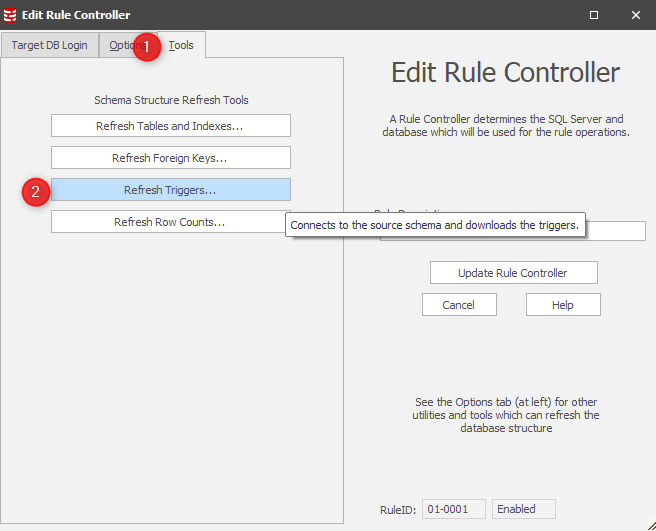Click the red database app icon in title bar
656x531 pixels.
coord(10,15)
